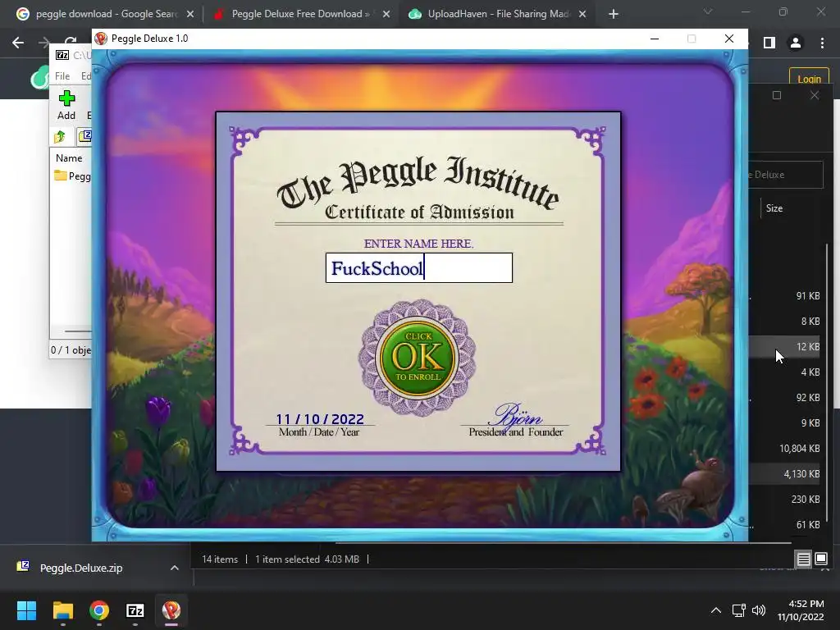The width and height of the screenshot is (840, 630).
Task: Open the File menu in 7-Zip
Action: pyautogui.click(x=62, y=76)
